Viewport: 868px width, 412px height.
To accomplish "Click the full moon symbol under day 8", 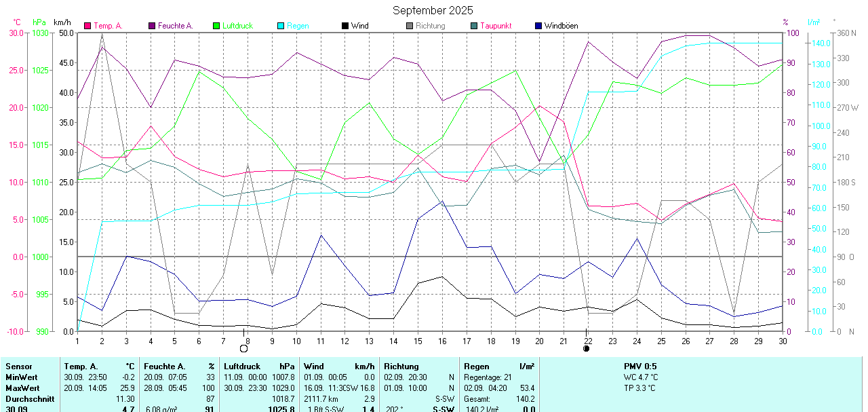I will 243,348.
